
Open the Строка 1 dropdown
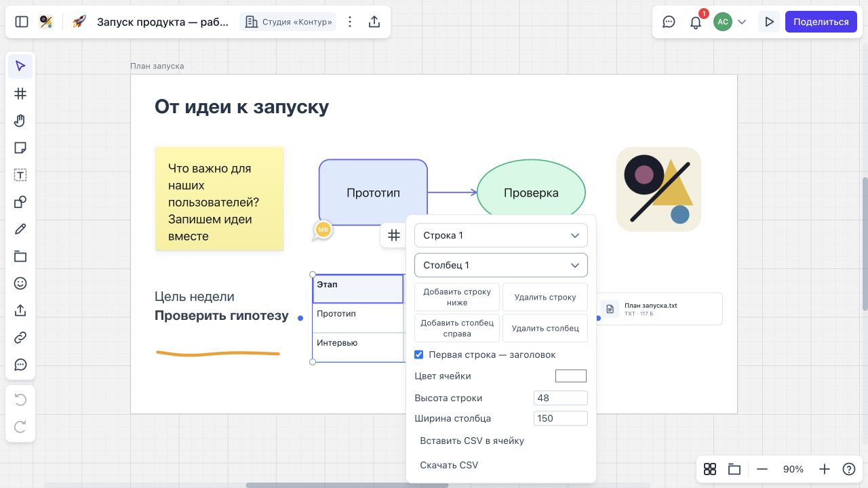pyautogui.click(x=501, y=235)
